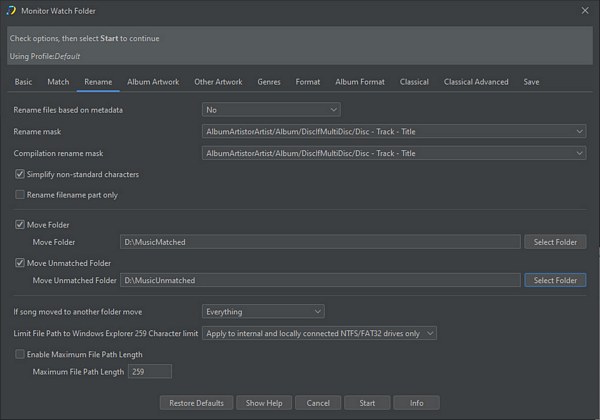Switch to the Album Artwork tab
Image resolution: width=600 pixels, height=420 pixels.
coord(153,82)
